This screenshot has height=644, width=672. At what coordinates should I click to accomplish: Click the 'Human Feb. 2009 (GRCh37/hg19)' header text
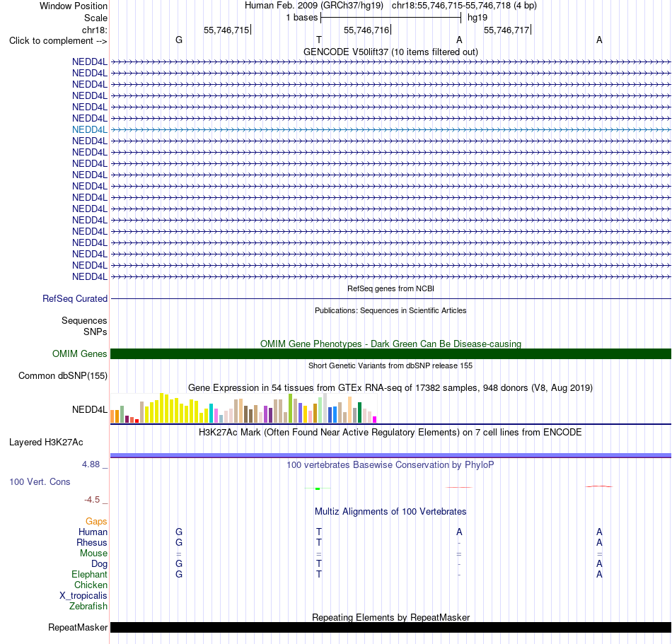[x=313, y=6]
